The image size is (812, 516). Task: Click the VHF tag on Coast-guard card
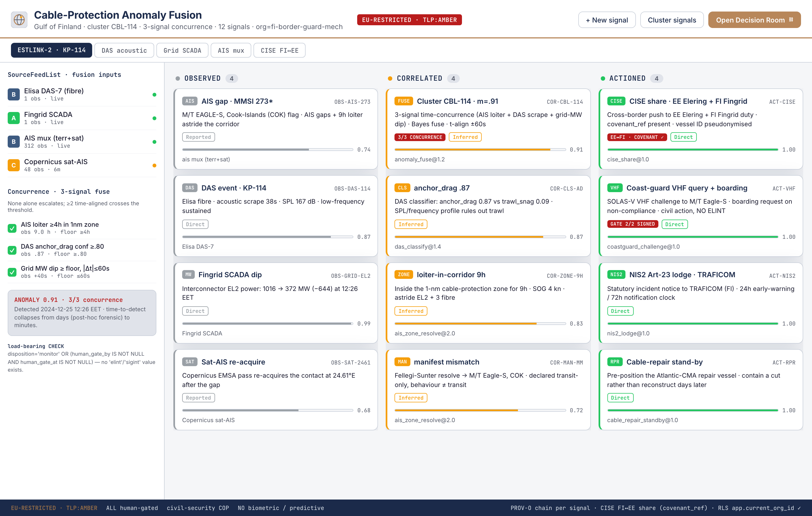(x=615, y=188)
